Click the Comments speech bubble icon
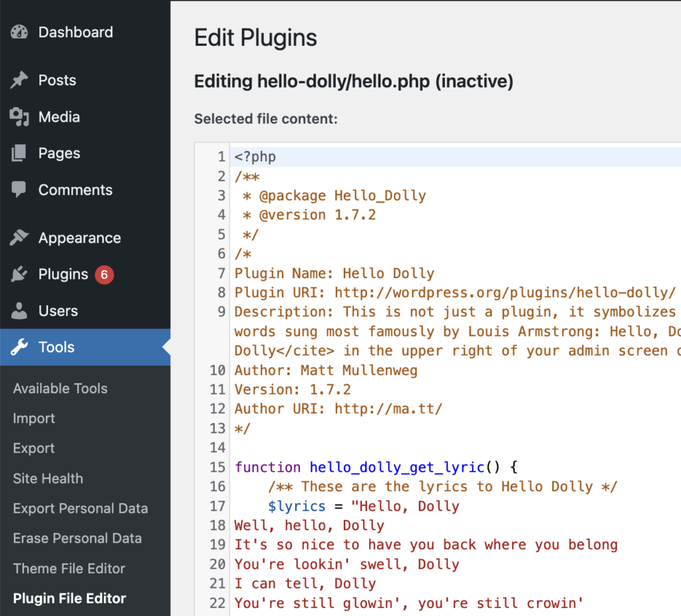The height and width of the screenshot is (616, 681). [19, 190]
